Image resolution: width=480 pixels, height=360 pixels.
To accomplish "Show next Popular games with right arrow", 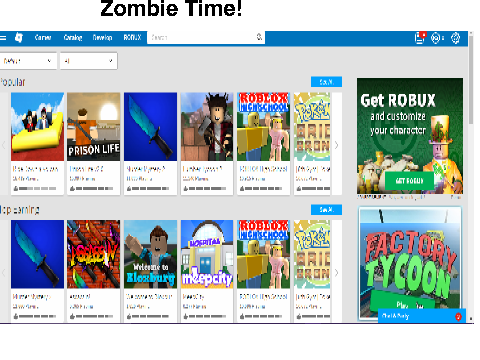I will [x=336, y=145].
